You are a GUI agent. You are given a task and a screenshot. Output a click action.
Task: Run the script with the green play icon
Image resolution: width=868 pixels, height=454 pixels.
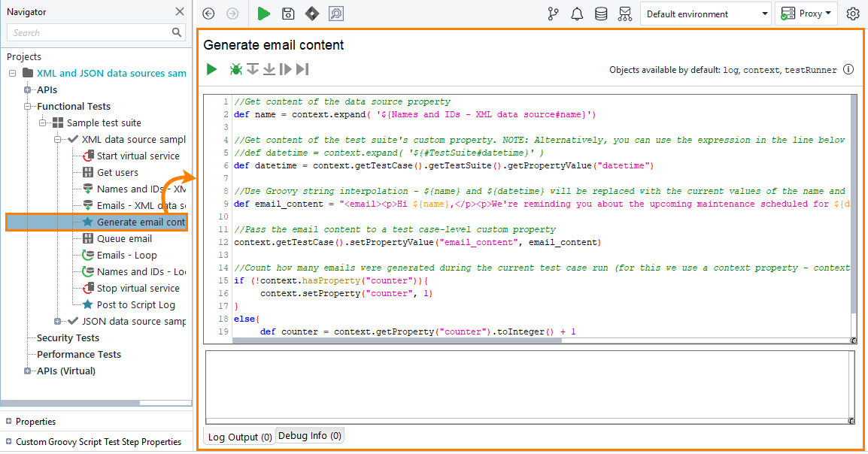point(211,69)
